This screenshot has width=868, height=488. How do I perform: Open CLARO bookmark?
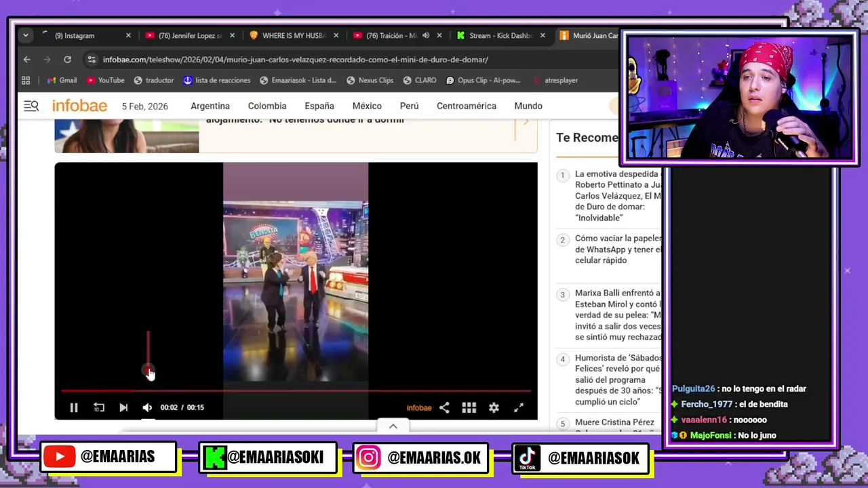(420, 80)
